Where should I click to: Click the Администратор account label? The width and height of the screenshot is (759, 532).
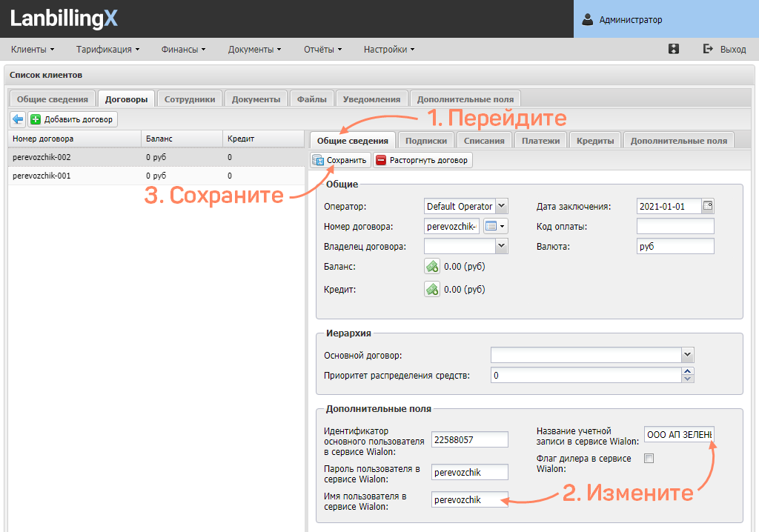[631, 20]
